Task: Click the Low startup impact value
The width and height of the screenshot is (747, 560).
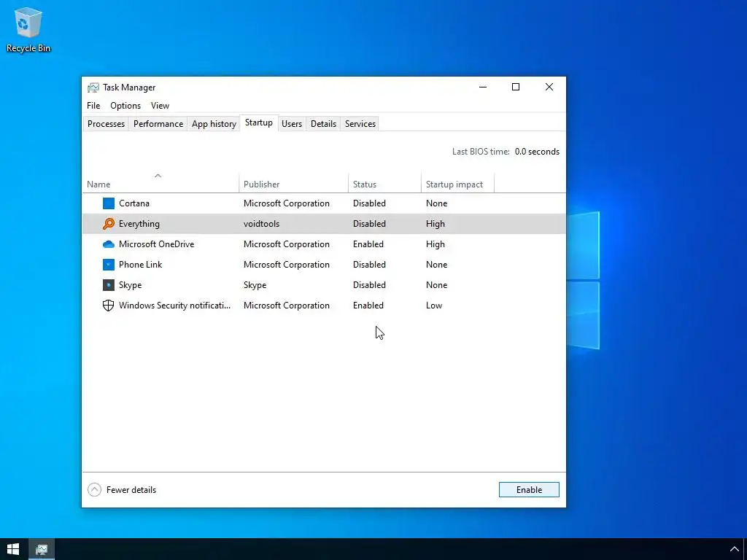Action: pyautogui.click(x=433, y=306)
